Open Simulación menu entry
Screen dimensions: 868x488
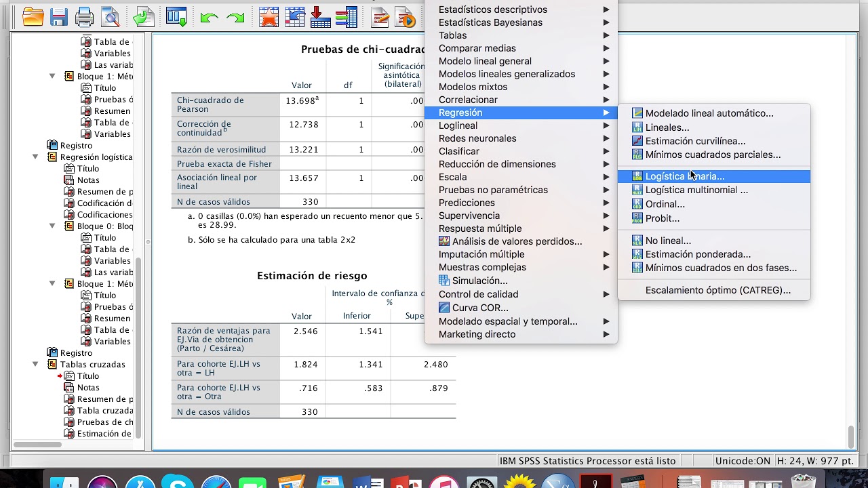521,281
